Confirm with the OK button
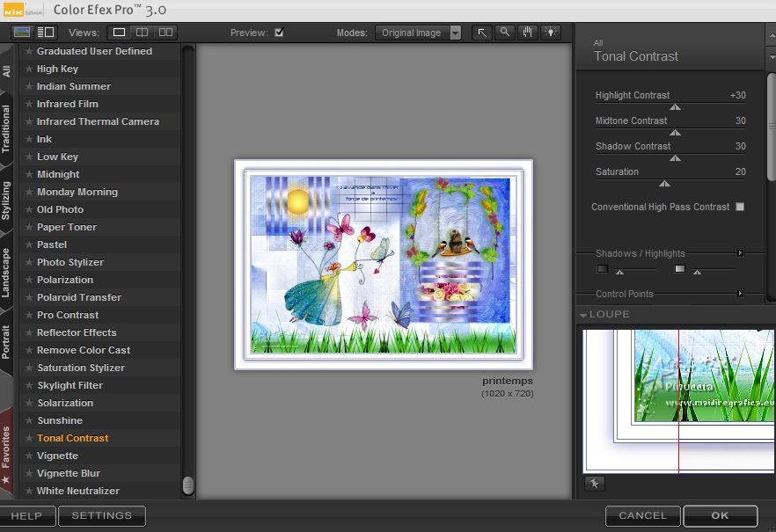 (x=720, y=515)
